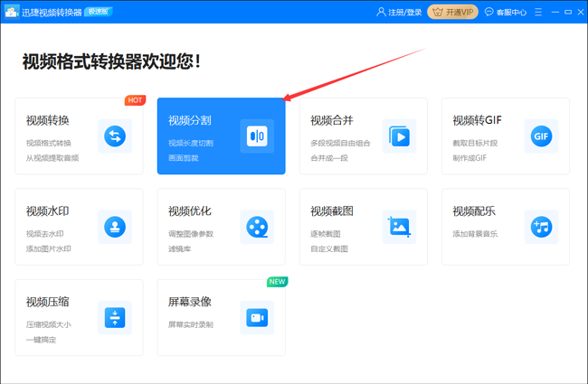The height and width of the screenshot is (384, 588).
Task: Click the 注册/登录 login link
Action: click(399, 13)
